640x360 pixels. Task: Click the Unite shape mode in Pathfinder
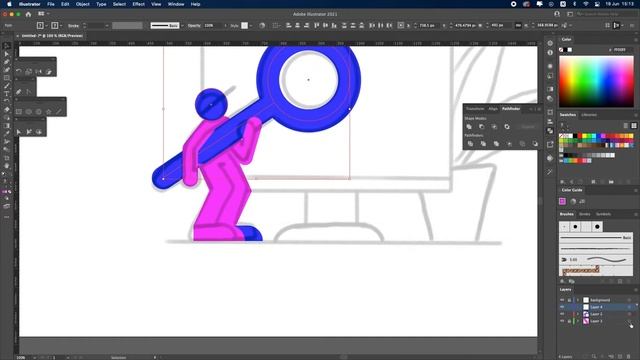(x=469, y=127)
